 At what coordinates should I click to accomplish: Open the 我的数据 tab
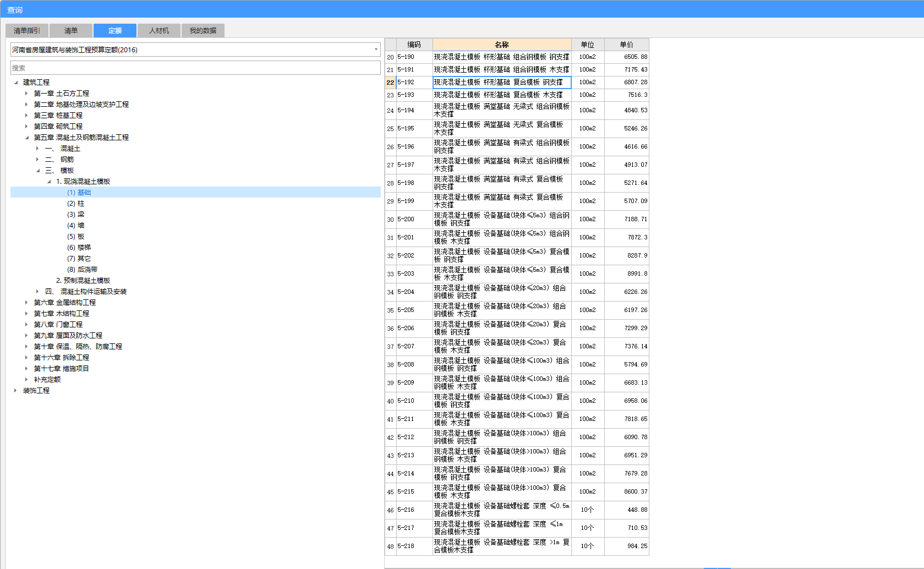203,31
